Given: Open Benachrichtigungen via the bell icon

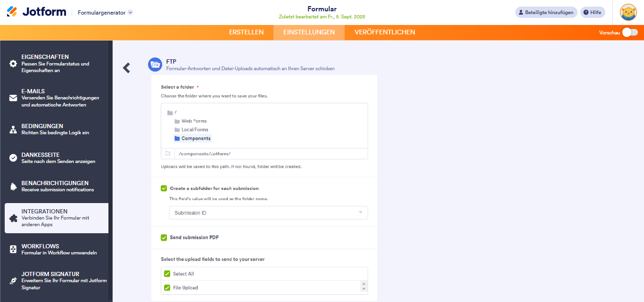Looking at the screenshot, I should point(13,186).
